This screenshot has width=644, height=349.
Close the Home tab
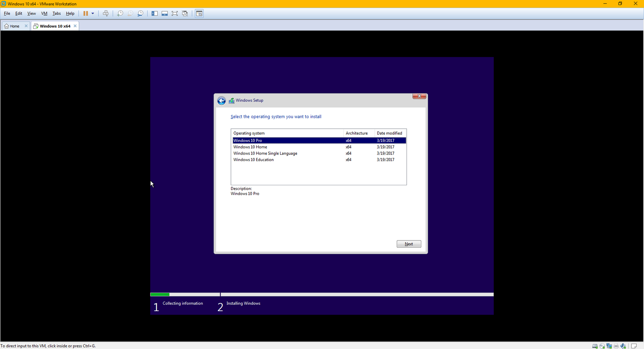(x=26, y=26)
